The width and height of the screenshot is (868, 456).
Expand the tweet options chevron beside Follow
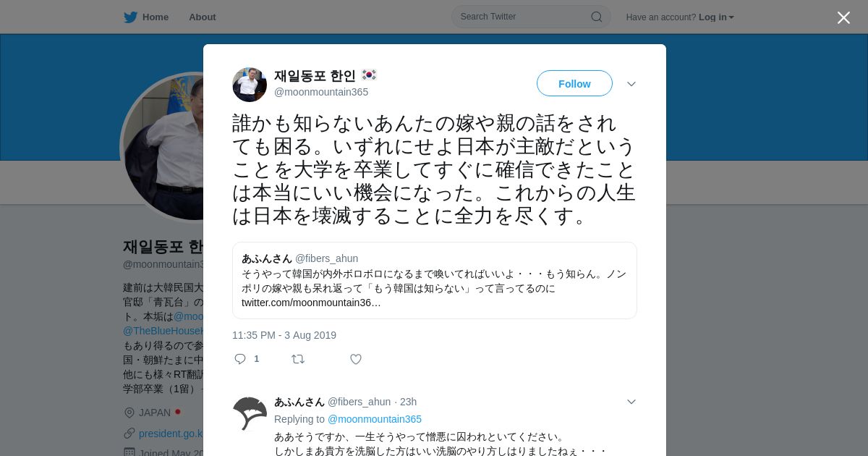tap(631, 84)
